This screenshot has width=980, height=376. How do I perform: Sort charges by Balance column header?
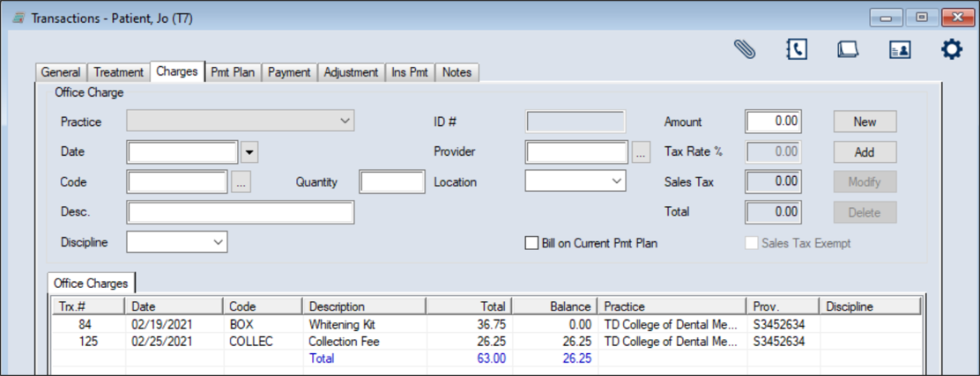click(553, 306)
